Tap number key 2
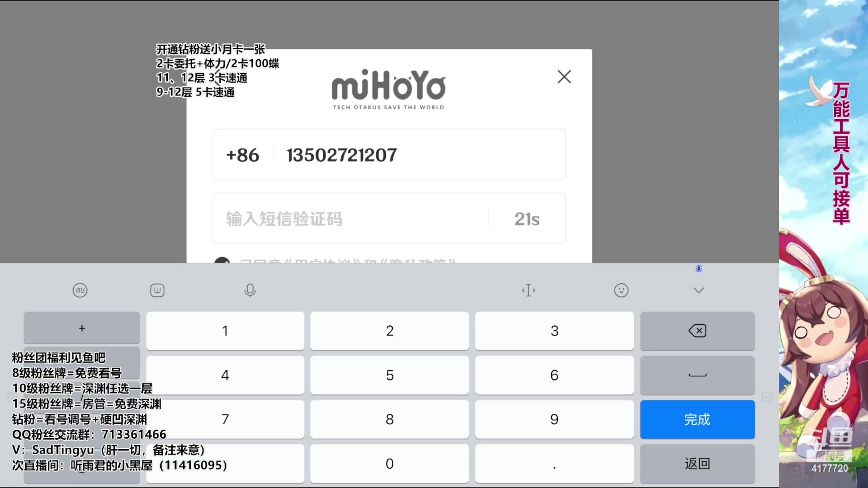Screen dimensions: 868x488 [x=390, y=331]
